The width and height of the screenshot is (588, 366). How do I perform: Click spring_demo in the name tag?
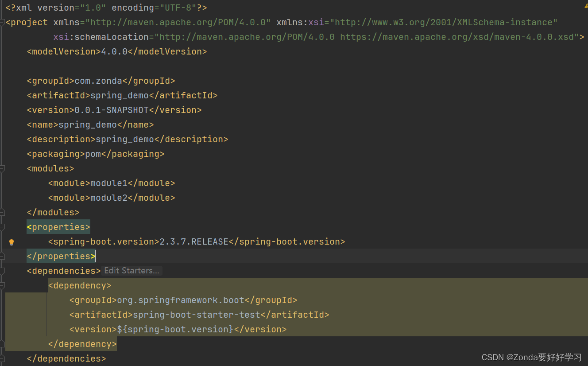click(x=88, y=125)
